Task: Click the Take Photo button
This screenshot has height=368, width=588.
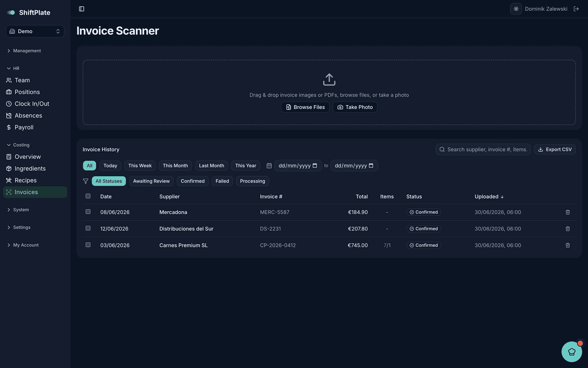Action: (x=355, y=107)
